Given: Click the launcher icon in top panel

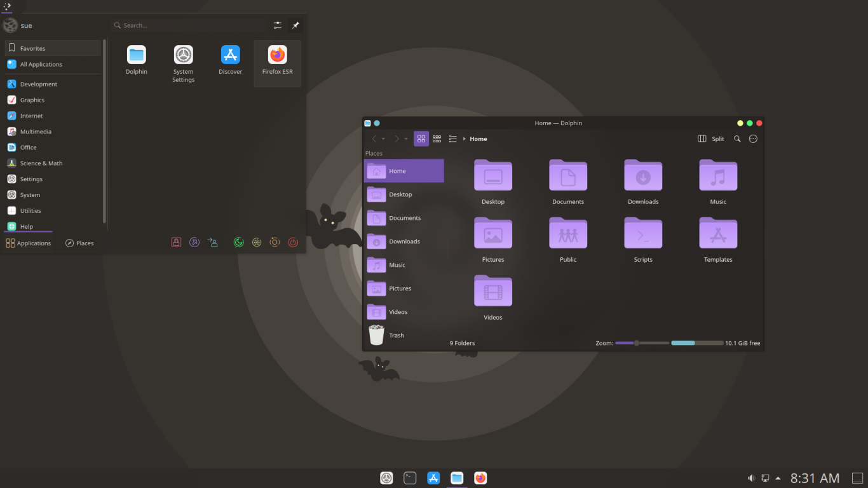Looking at the screenshot, I should coord(7,6).
